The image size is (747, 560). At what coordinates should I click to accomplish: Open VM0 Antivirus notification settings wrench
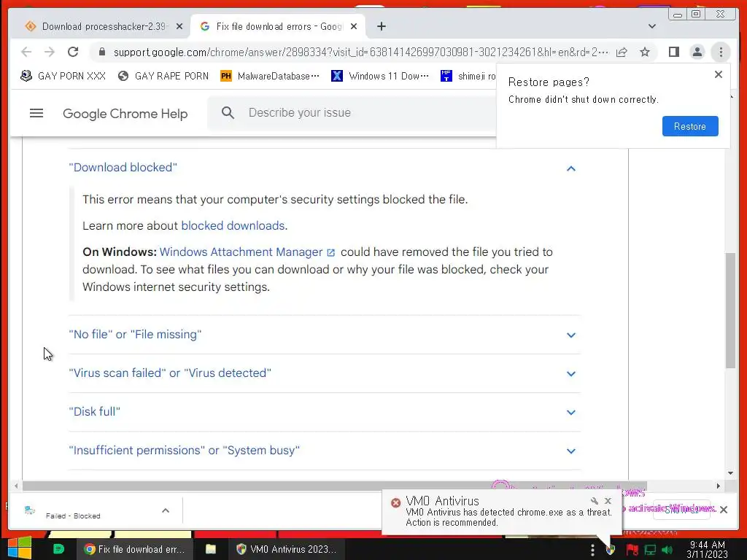coord(594,501)
